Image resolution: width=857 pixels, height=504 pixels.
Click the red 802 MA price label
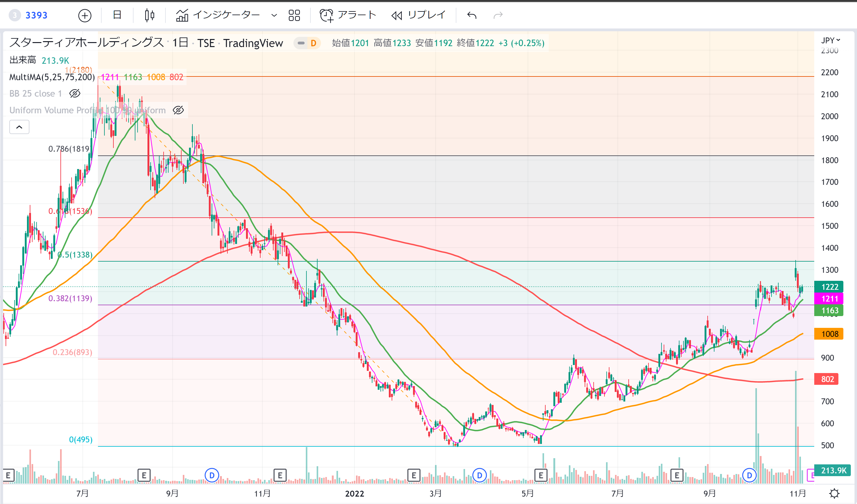826,379
